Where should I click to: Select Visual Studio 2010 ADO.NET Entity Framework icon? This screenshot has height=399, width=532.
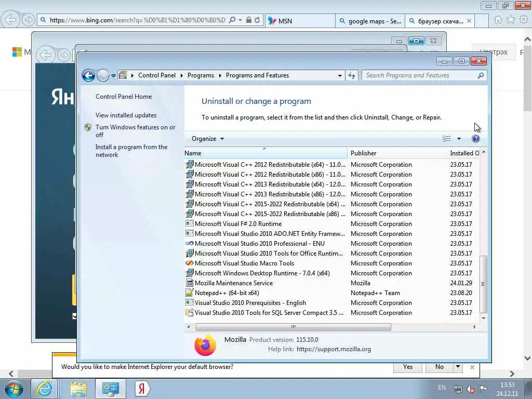click(x=189, y=233)
